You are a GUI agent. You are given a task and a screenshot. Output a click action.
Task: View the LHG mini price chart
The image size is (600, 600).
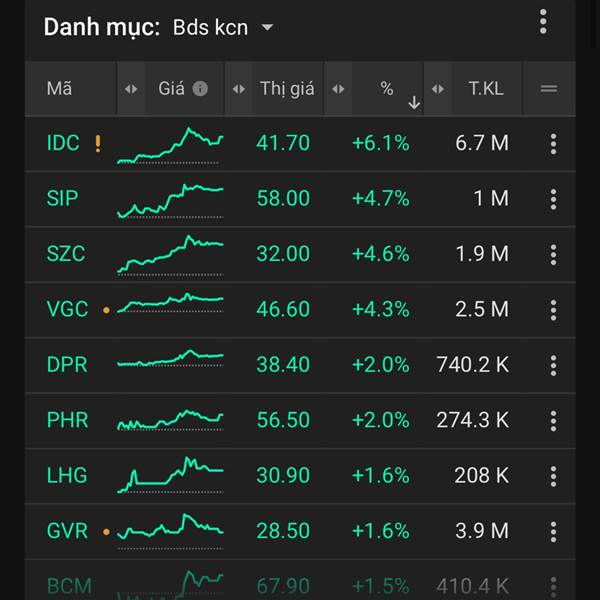click(170, 474)
